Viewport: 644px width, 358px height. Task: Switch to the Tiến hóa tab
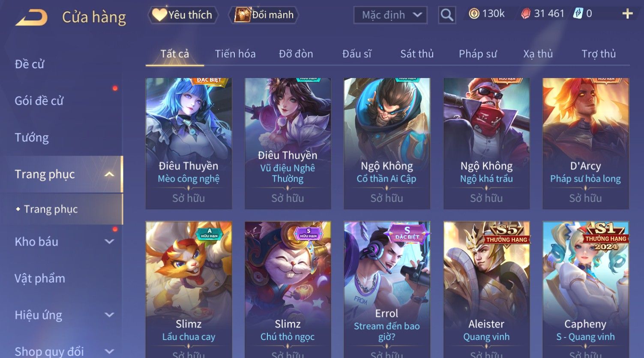point(235,54)
